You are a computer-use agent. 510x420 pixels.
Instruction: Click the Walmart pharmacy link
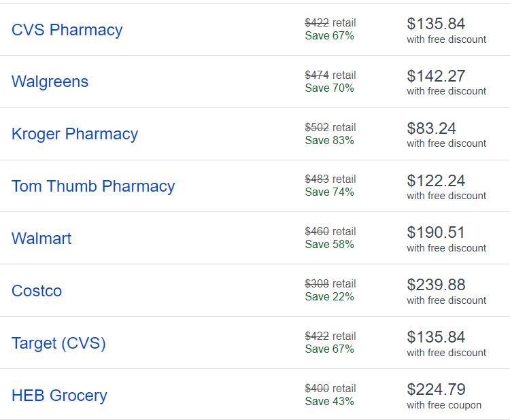(x=41, y=239)
